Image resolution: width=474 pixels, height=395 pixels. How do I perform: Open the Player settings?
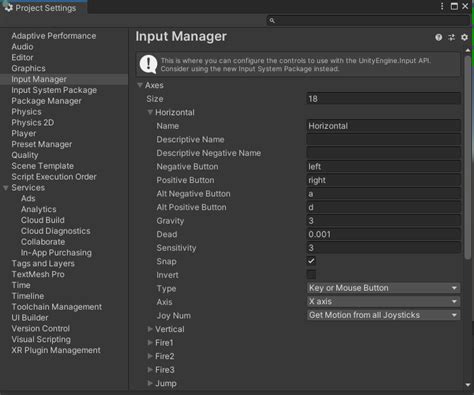tap(24, 134)
